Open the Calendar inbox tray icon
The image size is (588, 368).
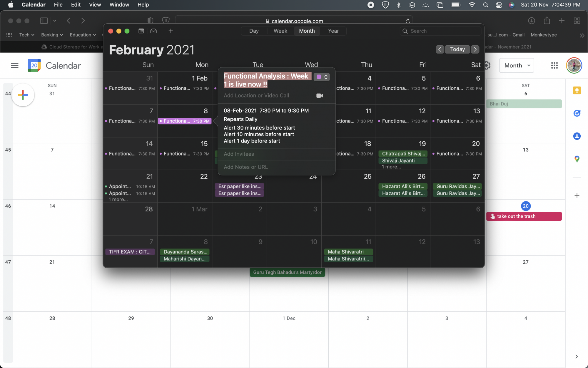[x=153, y=31]
